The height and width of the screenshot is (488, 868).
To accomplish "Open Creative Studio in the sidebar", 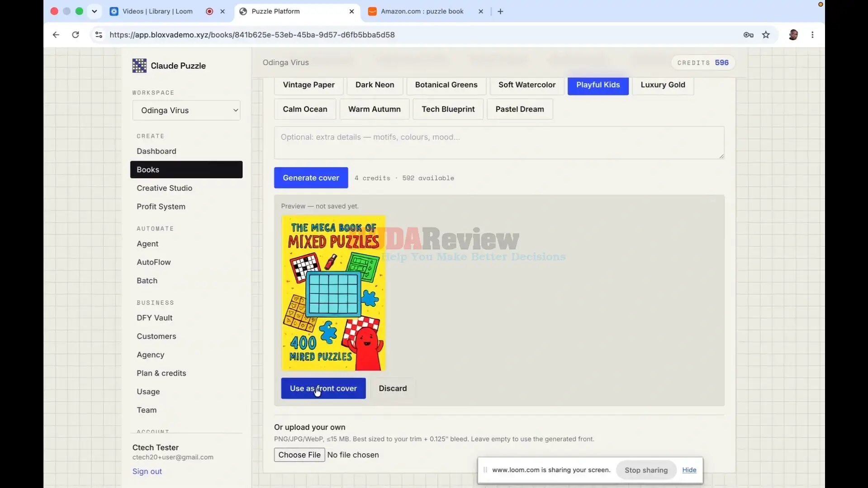I will coord(186,188).
